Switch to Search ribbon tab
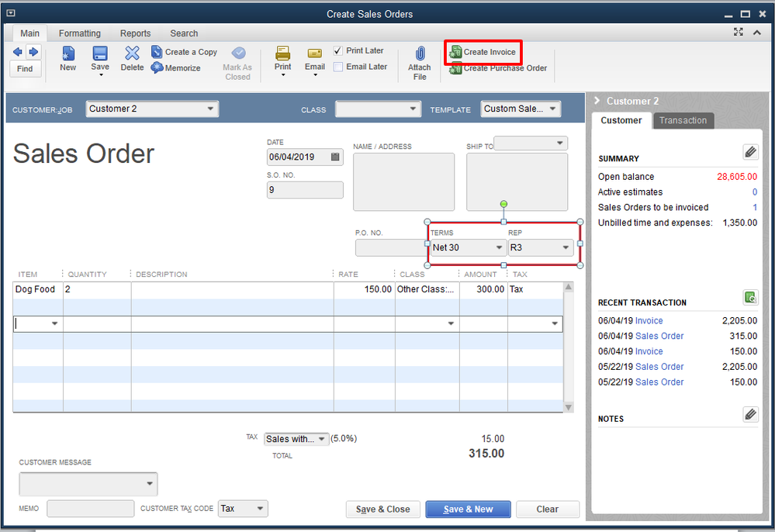The image size is (775, 532). 184,33
